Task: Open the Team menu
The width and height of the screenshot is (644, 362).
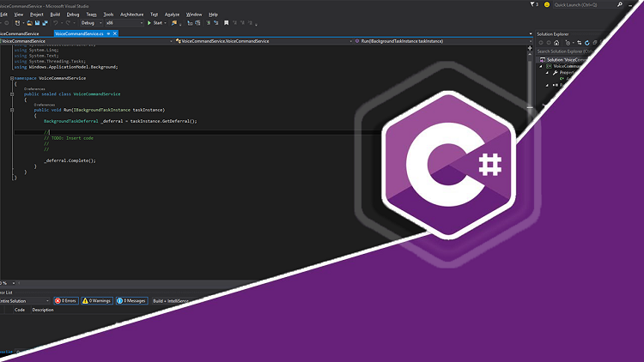Action: click(91, 15)
